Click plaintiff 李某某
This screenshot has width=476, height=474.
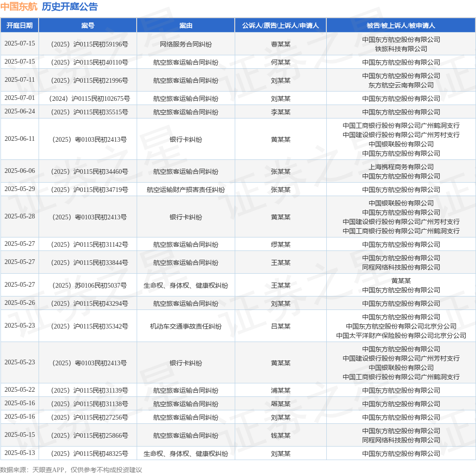tap(280, 112)
